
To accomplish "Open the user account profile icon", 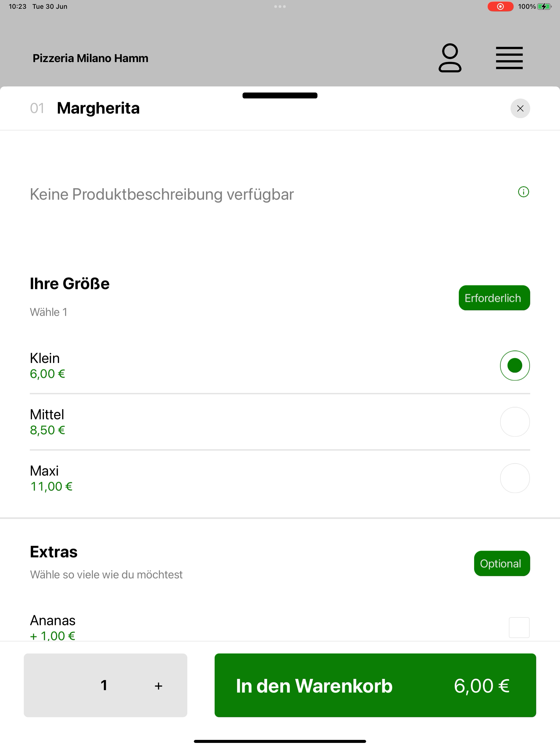I will point(450,58).
